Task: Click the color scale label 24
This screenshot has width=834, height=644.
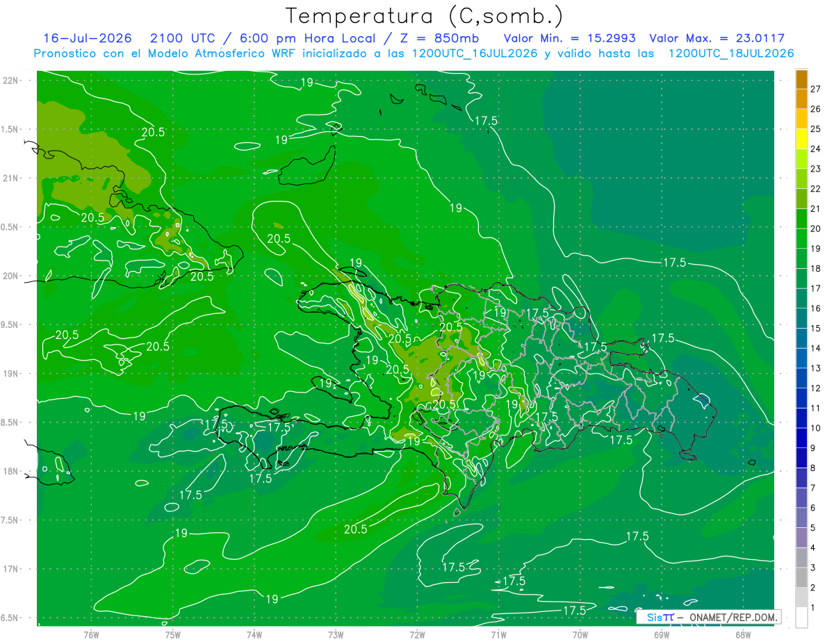Action: tap(816, 149)
